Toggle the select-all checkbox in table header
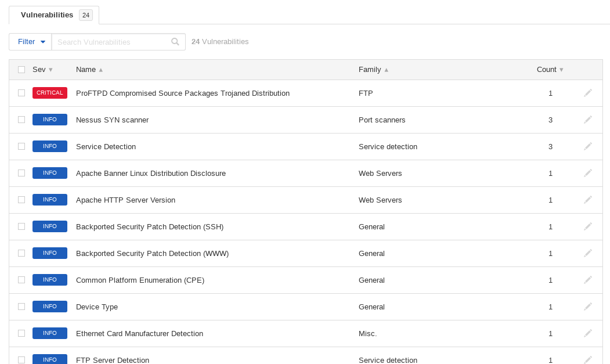The height and width of the screenshot is (364, 610). [x=21, y=70]
